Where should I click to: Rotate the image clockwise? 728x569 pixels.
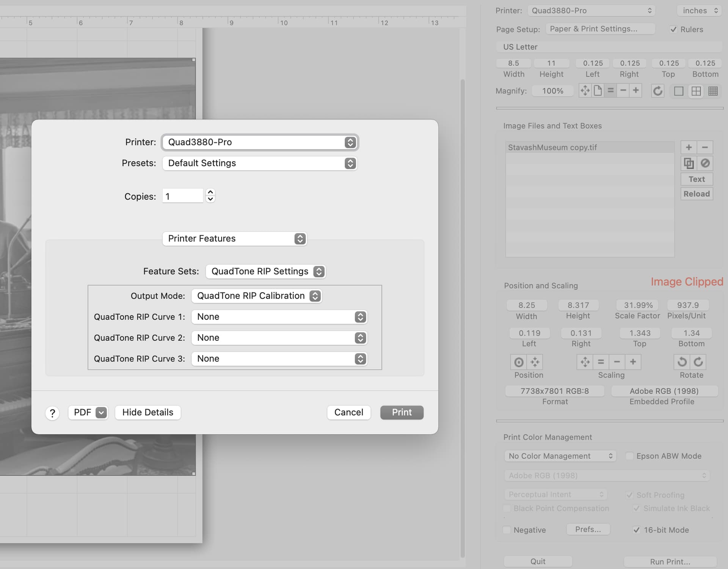pyautogui.click(x=698, y=362)
